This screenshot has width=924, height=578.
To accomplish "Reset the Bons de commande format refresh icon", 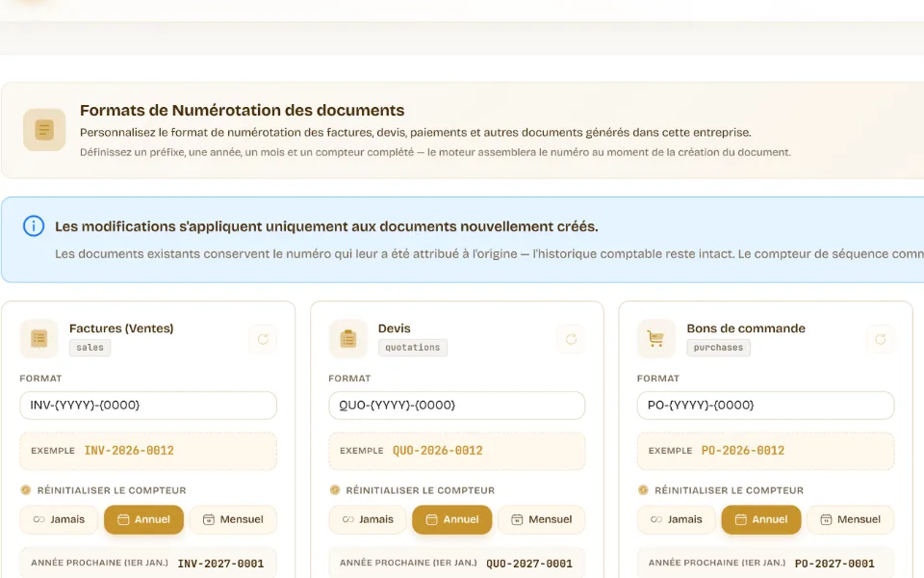I will 881,339.
